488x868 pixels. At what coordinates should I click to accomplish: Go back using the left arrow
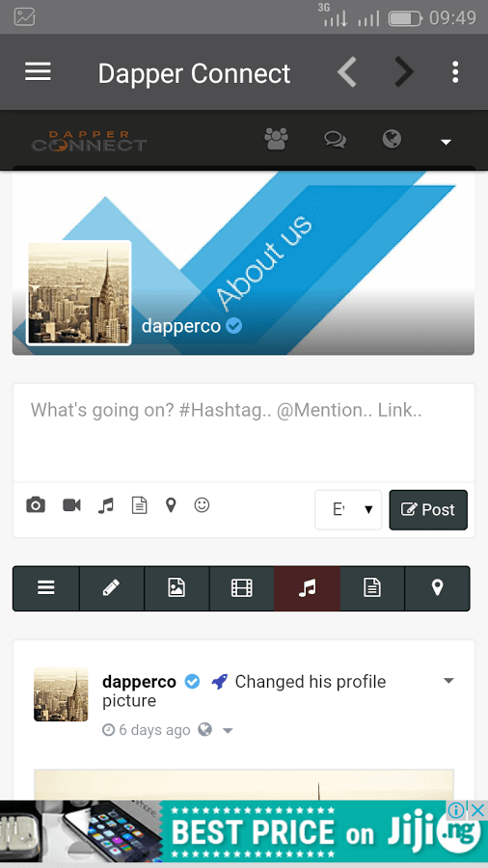point(347,72)
